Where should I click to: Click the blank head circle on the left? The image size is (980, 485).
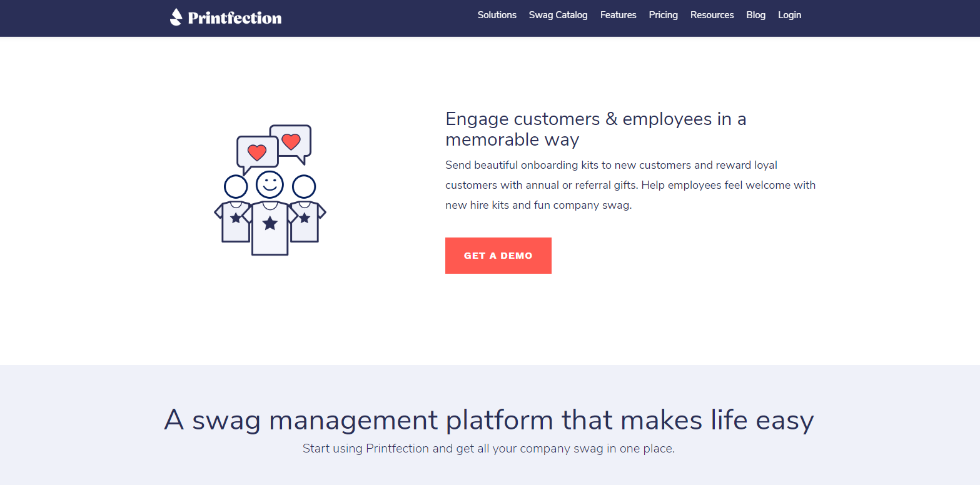236,186
